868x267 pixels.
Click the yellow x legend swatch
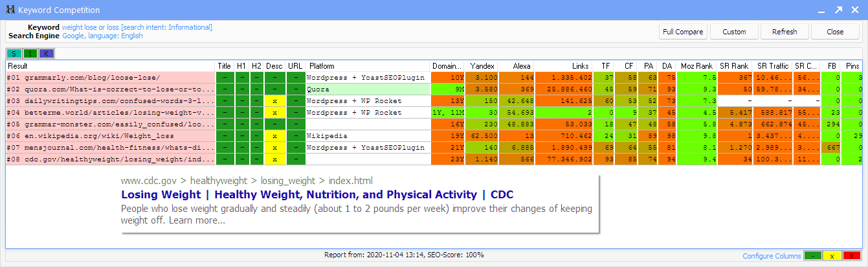point(832,256)
